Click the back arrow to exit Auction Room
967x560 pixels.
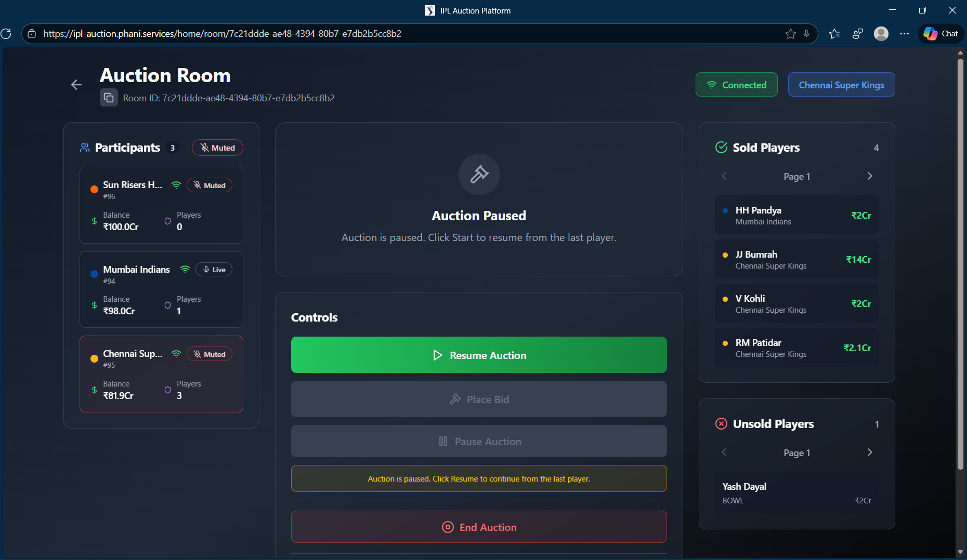click(76, 85)
